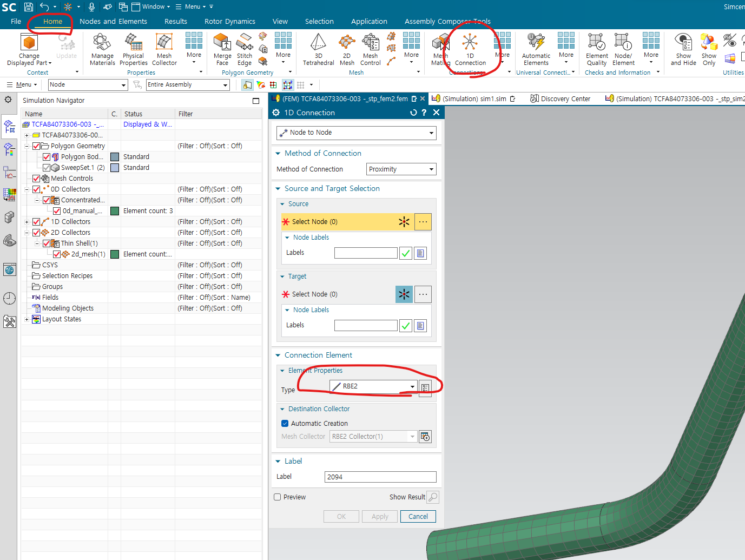Open Method of Connection Proximity dropdown

401,169
